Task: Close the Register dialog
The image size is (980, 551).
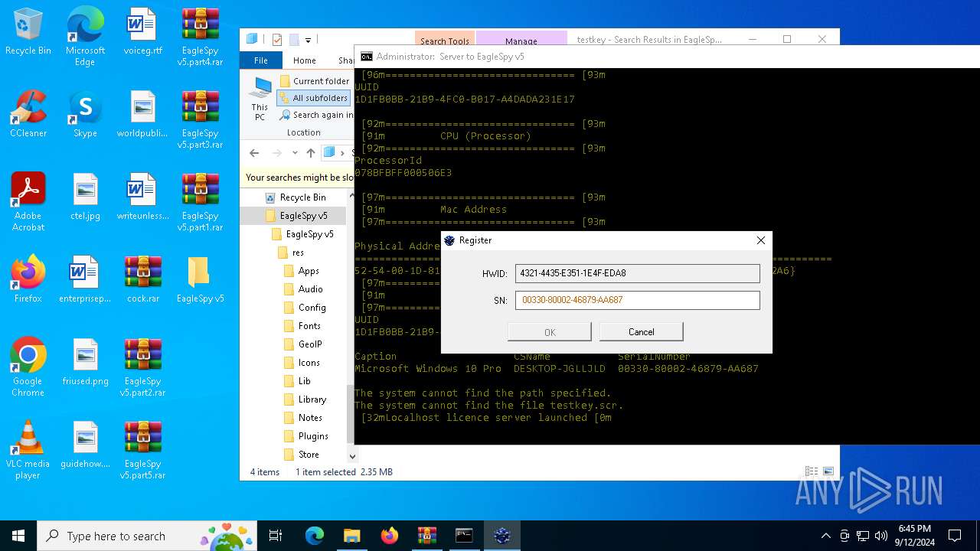Action: click(760, 240)
